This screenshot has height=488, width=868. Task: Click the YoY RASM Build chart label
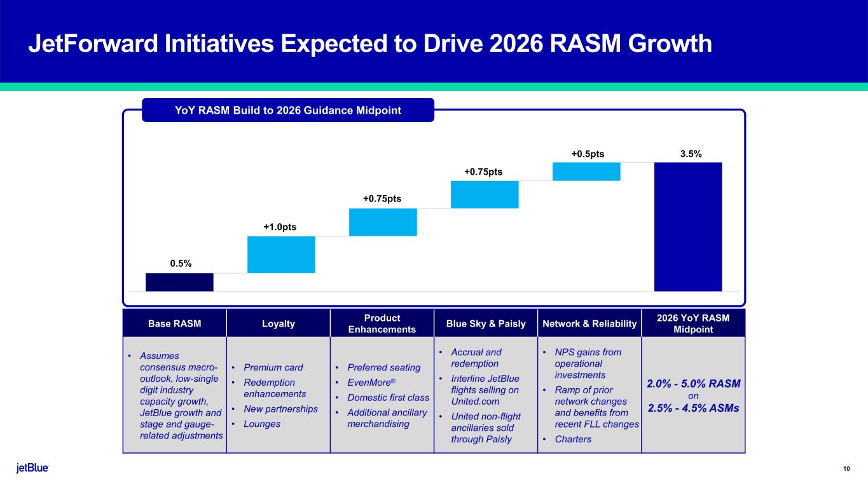point(287,110)
